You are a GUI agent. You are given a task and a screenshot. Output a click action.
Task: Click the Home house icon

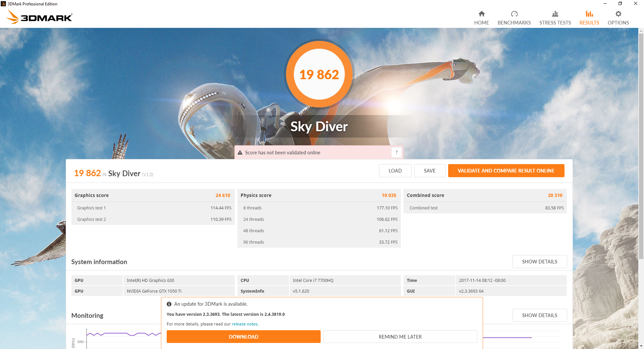[481, 14]
